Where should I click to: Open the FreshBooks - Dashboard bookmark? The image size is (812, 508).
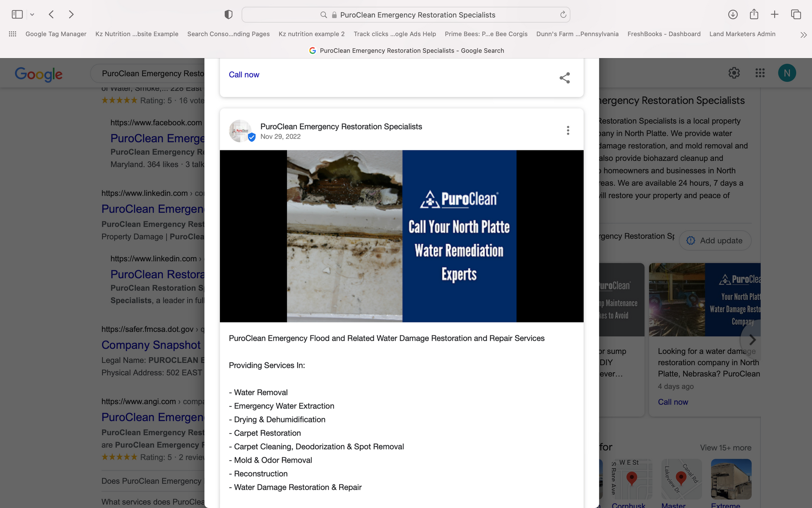[664, 34]
